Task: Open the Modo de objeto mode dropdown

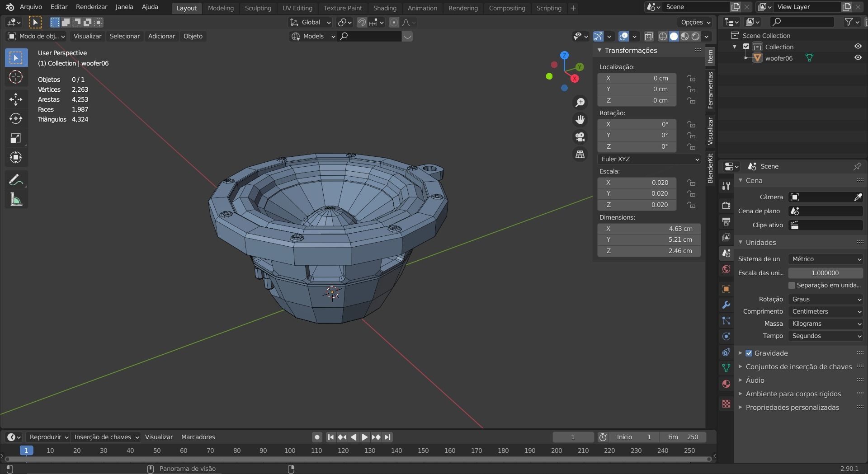Action: pyautogui.click(x=36, y=36)
